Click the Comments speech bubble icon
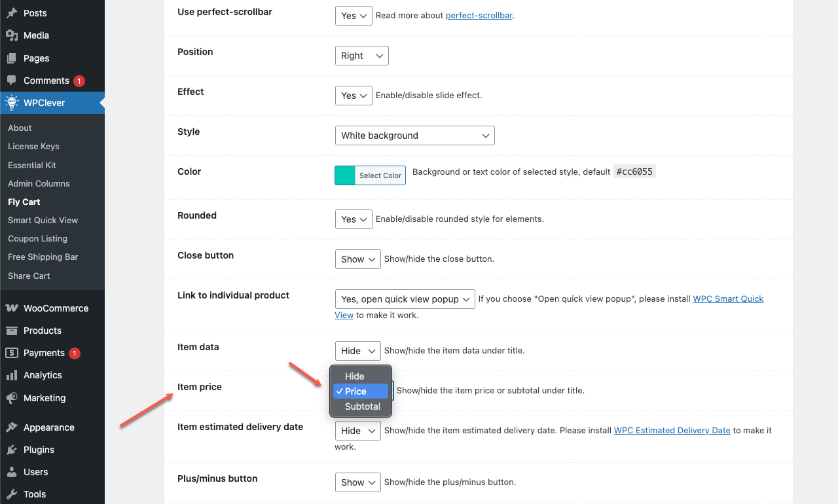Viewport: 838px width, 504px height. point(12,81)
